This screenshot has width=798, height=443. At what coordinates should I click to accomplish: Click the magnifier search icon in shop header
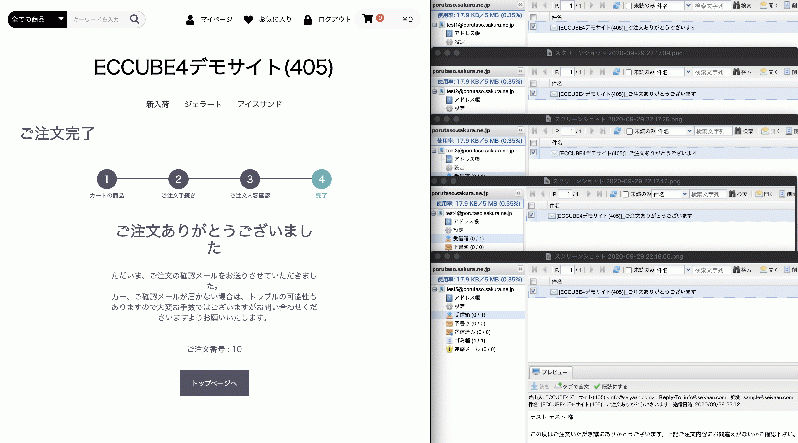tap(134, 19)
